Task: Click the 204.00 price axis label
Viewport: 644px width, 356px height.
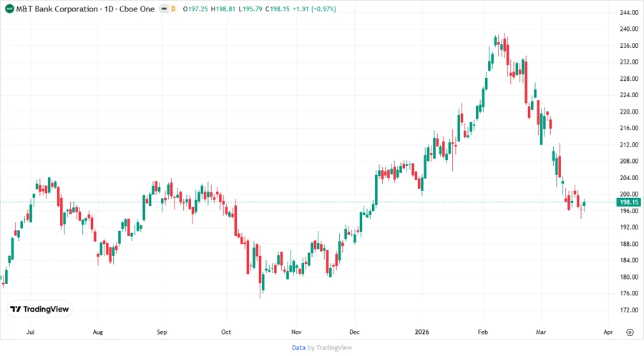Action: tap(629, 177)
